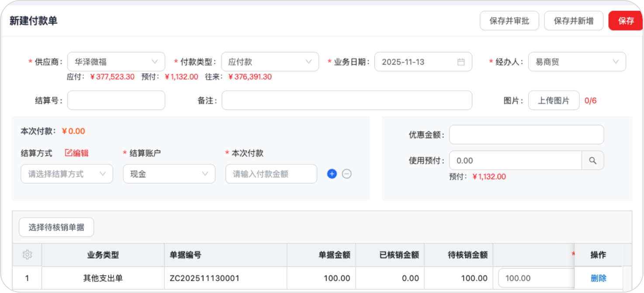Click the 选择待核销单据 button
The image size is (644, 293).
(x=56, y=227)
